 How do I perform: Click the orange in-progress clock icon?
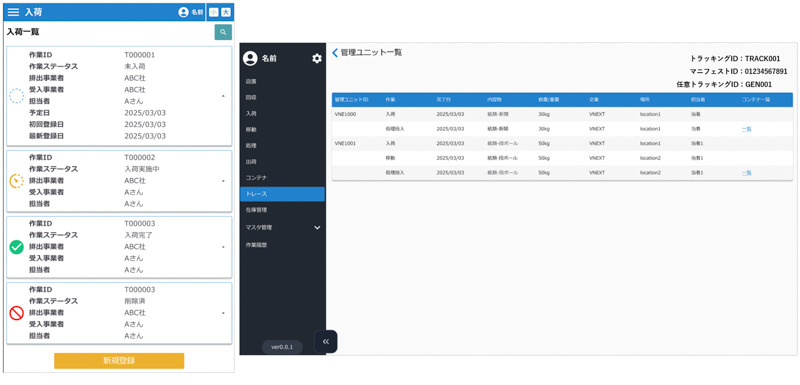click(x=16, y=181)
